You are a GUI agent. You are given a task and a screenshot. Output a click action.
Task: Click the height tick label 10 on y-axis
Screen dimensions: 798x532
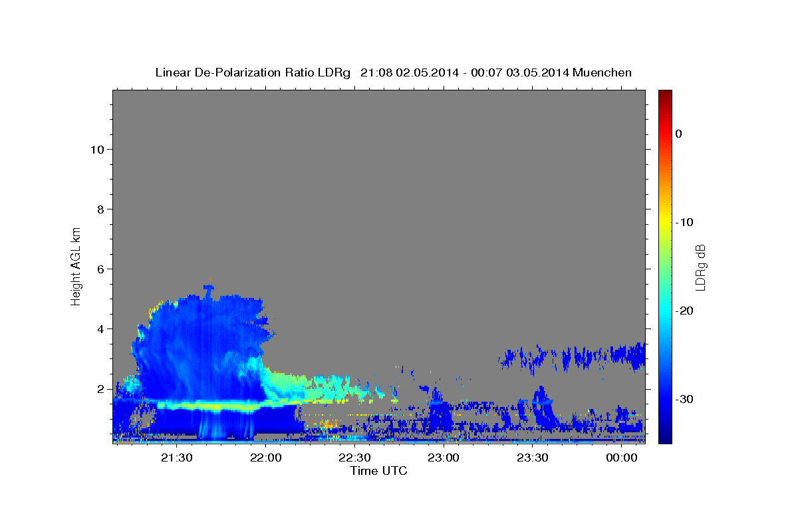coord(98,150)
